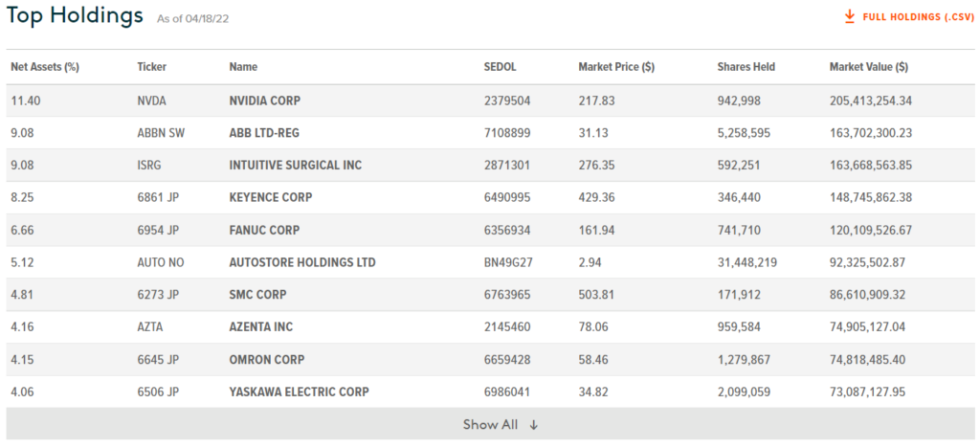
Task: Click the Market Value ($) column header
Action: [869, 67]
